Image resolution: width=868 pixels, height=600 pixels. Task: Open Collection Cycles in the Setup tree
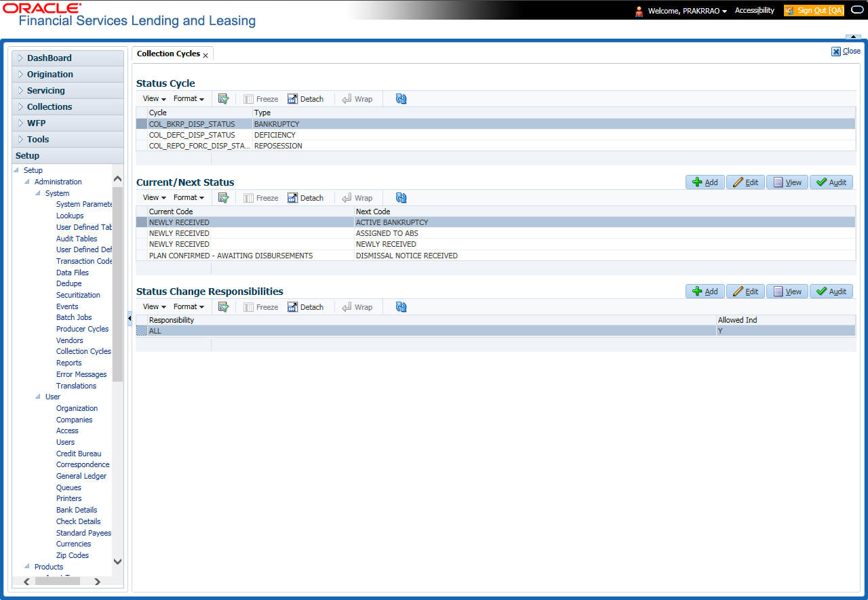coord(83,351)
